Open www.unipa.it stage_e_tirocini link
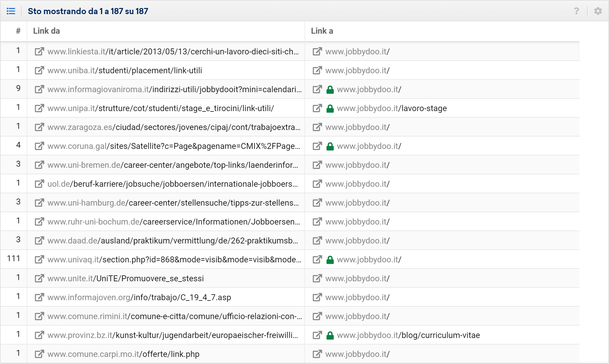 (x=161, y=108)
